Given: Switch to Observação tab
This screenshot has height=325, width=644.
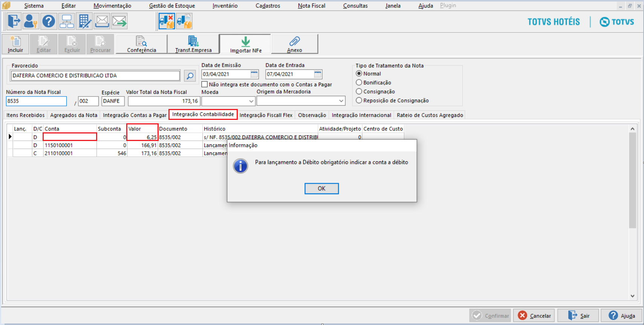Looking at the screenshot, I should [x=312, y=115].
